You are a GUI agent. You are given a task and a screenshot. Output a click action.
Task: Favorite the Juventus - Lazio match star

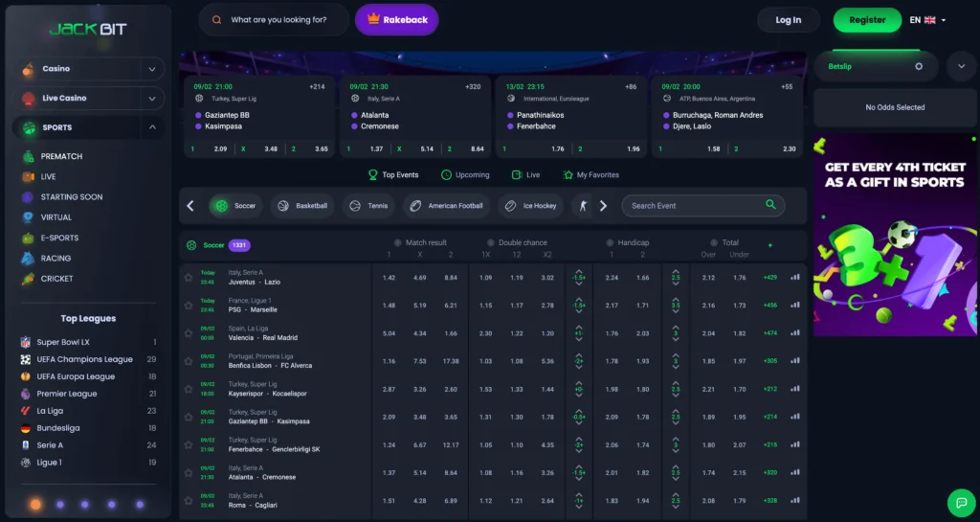[189, 278]
